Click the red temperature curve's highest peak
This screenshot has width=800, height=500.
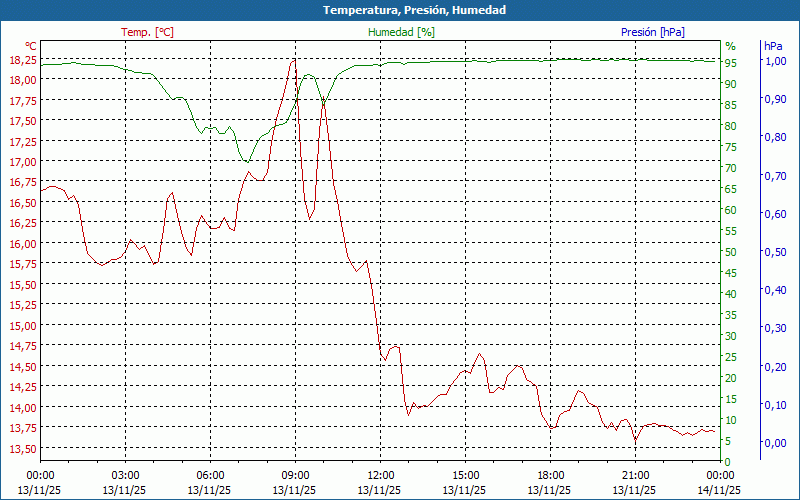(x=294, y=59)
